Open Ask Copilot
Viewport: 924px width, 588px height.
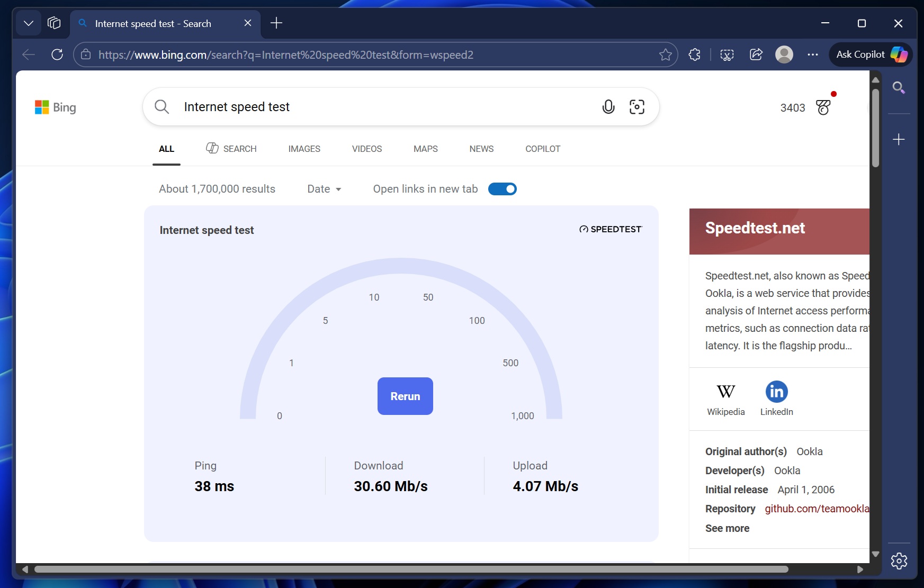pyautogui.click(x=868, y=55)
